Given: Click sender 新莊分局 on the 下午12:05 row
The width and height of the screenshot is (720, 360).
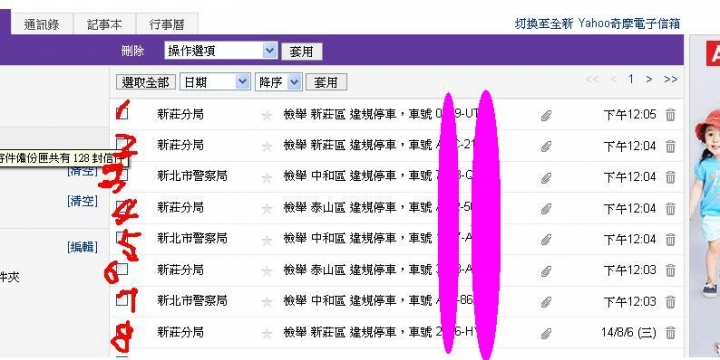Looking at the screenshot, I should [180, 114].
